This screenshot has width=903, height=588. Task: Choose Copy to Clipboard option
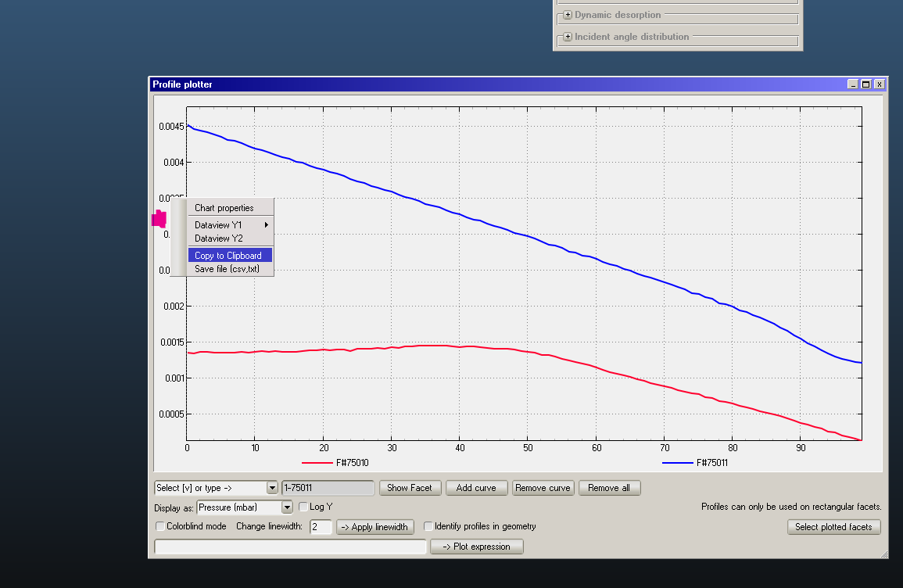click(x=228, y=256)
